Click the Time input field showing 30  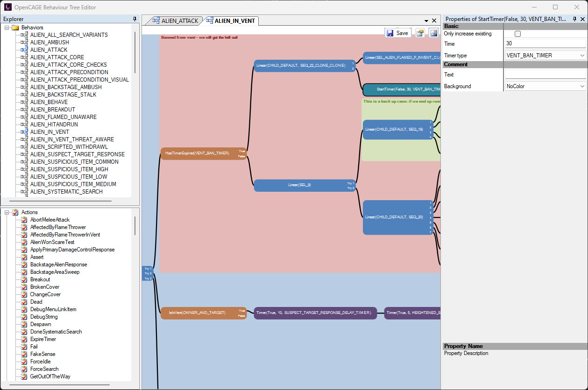pos(544,43)
